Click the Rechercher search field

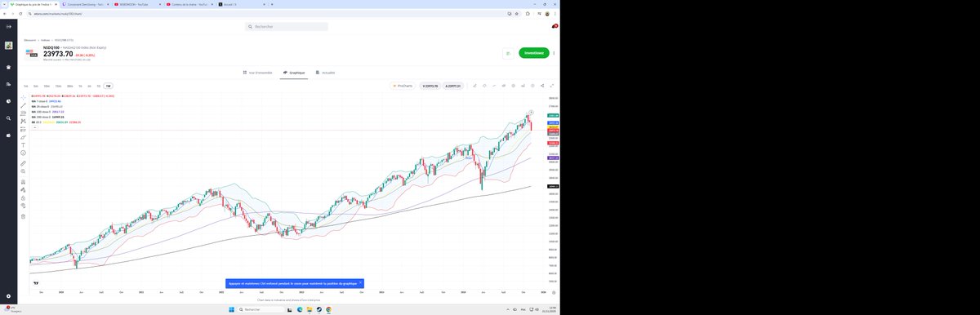click(x=287, y=27)
